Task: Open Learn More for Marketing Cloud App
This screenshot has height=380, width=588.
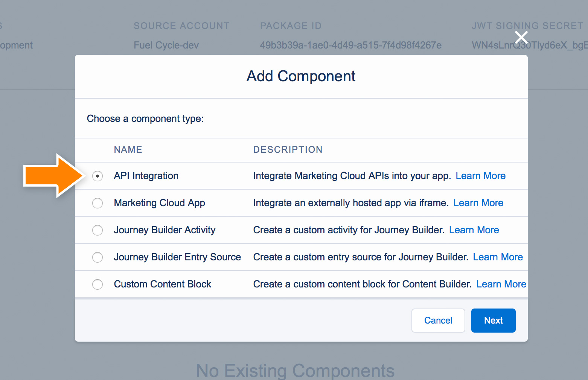Action: pyautogui.click(x=478, y=203)
